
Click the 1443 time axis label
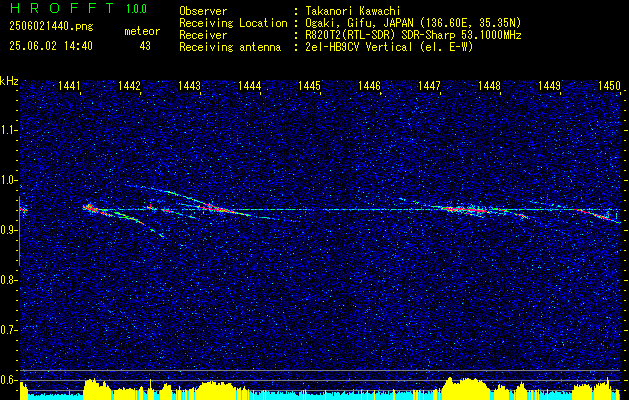tap(189, 85)
